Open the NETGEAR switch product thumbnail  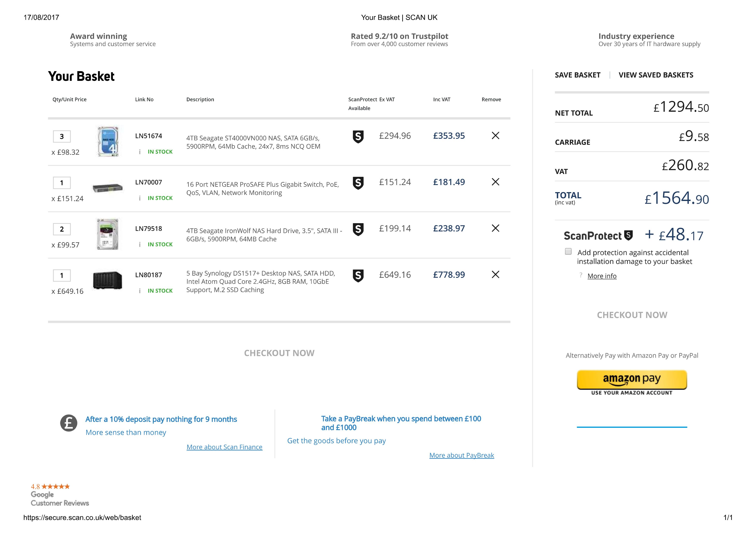coord(108,188)
